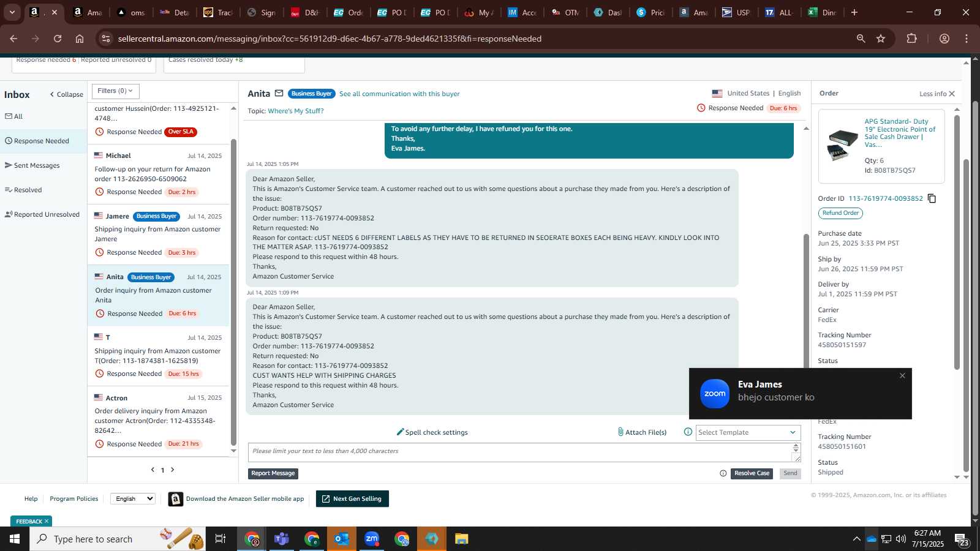This screenshot has height=551, width=980.
Task: Open Reported Unresolved folder
Action: click(42, 214)
